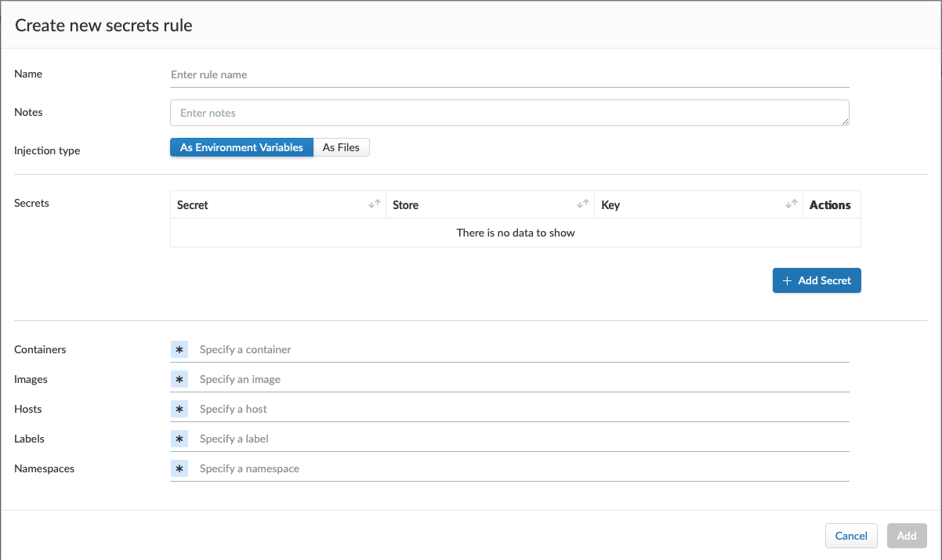The width and height of the screenshot is (942, 560).
Task: Click into the Notes text area
Action: [x=509, y=113]
